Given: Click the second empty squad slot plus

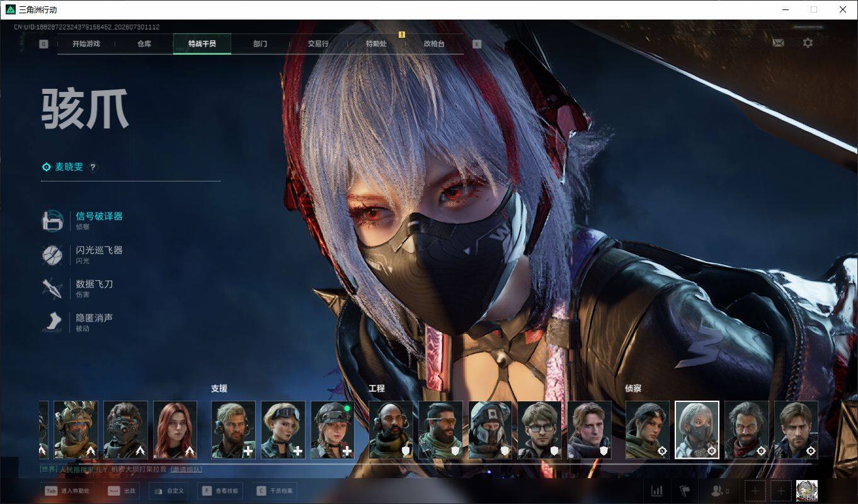Looking at the screenshot, I should 781,491.
